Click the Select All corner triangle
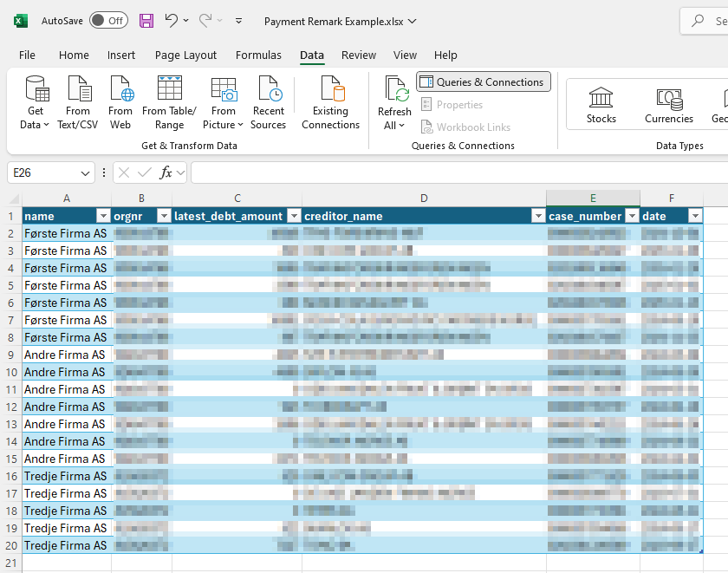 coord(15,199)
